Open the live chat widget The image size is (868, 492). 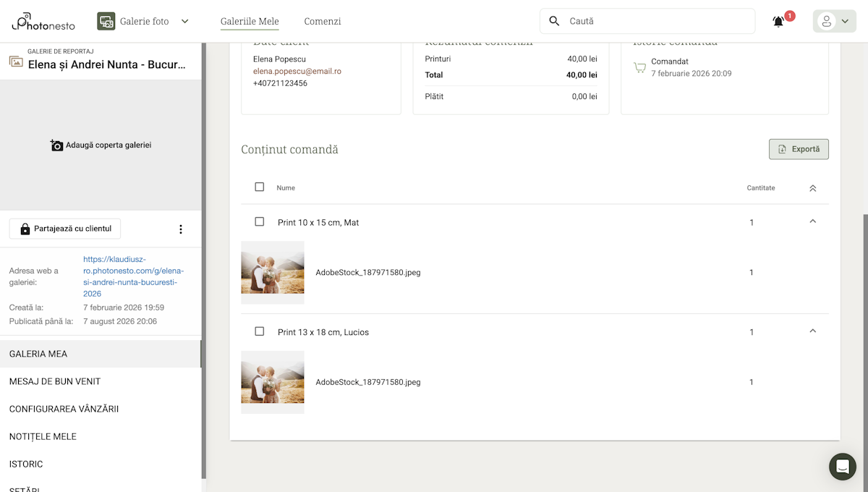coord(842,467)
